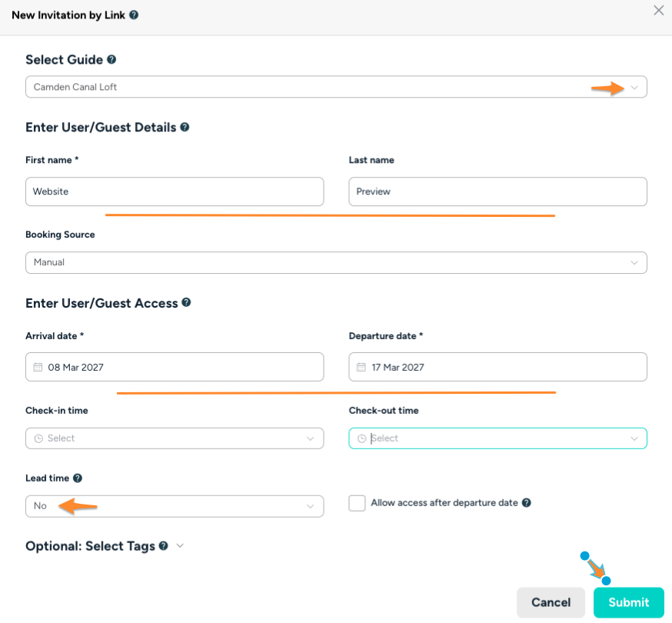Click the First name input field
Screen dimensions: 672x623
(174, 192)
